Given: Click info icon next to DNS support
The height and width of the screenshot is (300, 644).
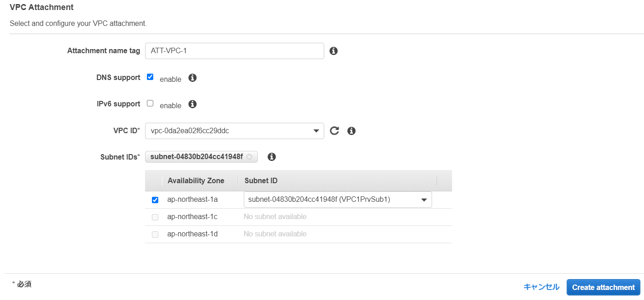Looking at the screenshot, I should point(192,78).
